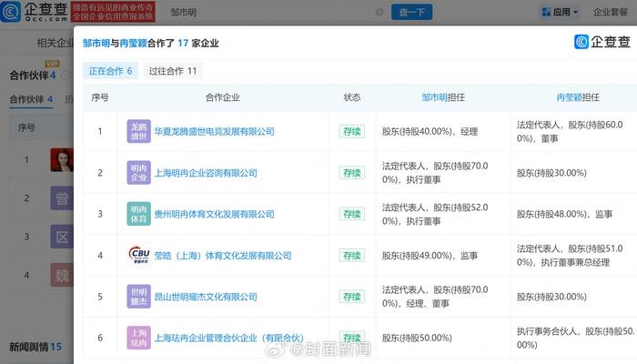The width and height of the screenshot is (637, 364).
Task: Open the 企业套餐 menu item
Action: click(x=611, y=12)
